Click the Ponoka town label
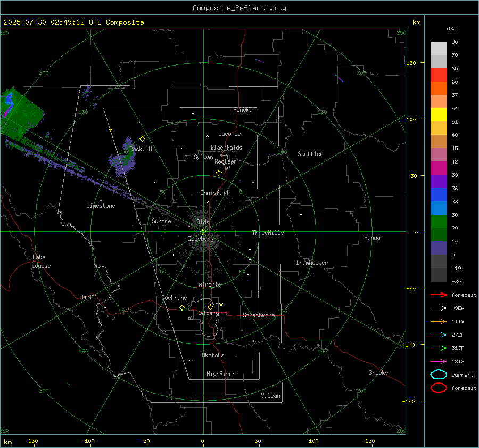The height and width of the screenshot is (448, 479). [x=243, y=110]
